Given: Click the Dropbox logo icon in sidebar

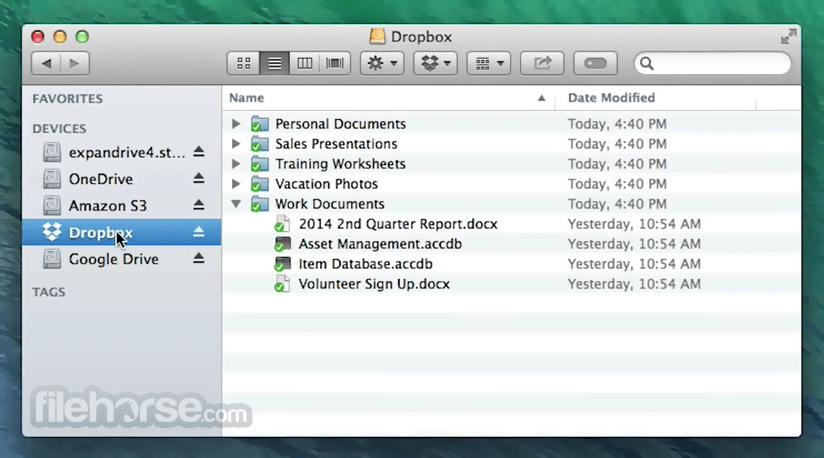Looking at the screenshot, I should click(52, 232).
